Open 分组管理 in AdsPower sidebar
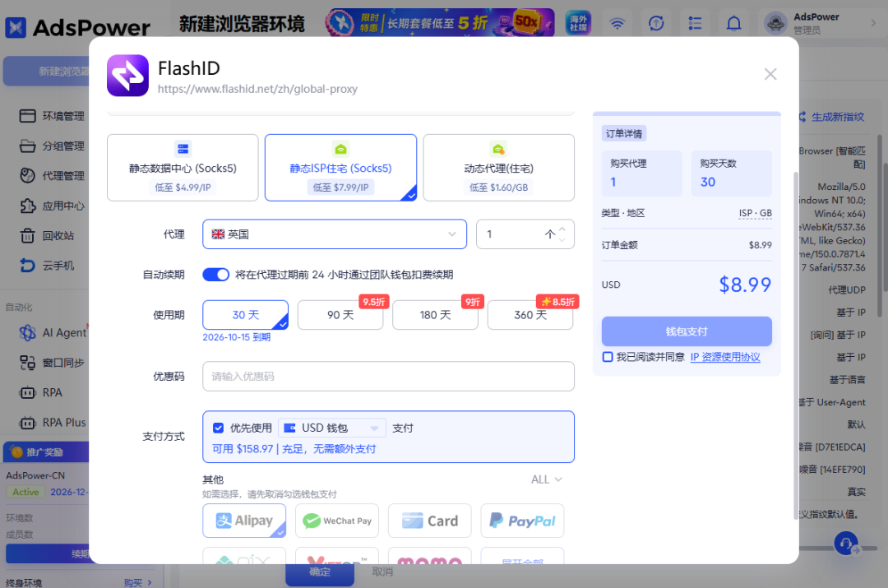 tap(52, 146)
